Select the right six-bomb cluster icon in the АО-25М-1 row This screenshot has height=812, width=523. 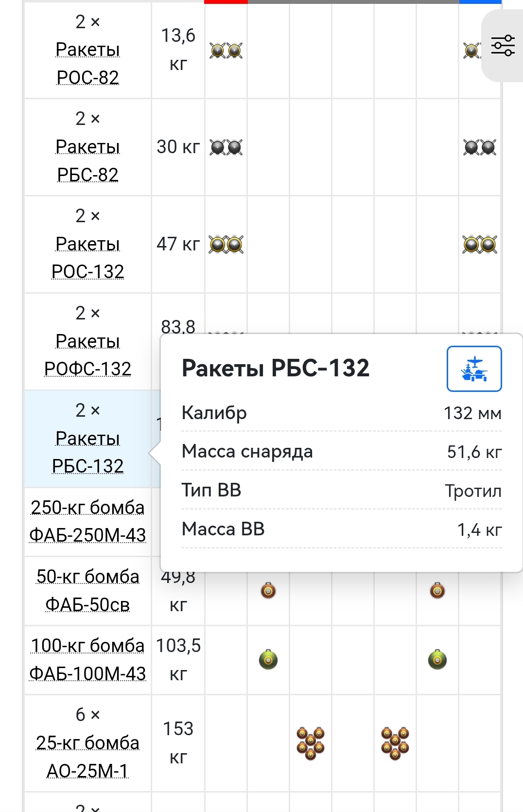(x=395, y=743)
